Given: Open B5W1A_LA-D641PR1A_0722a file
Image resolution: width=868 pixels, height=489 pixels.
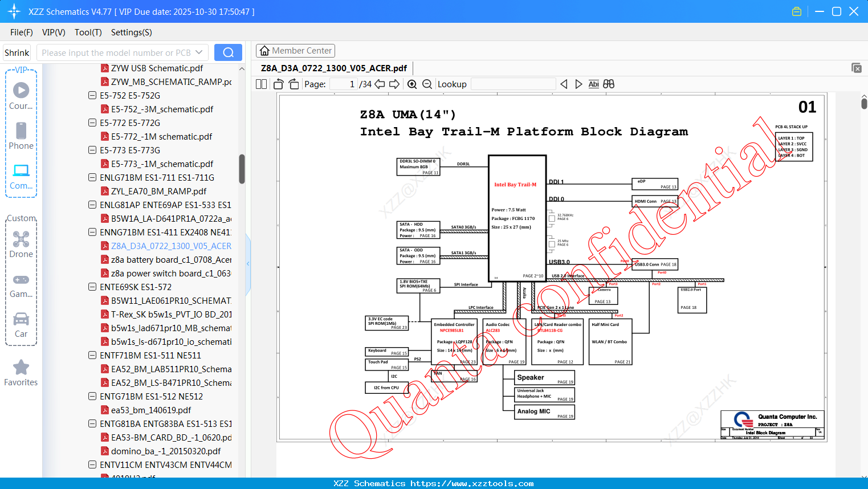Looking at the screenshot, I should [171, 219].
